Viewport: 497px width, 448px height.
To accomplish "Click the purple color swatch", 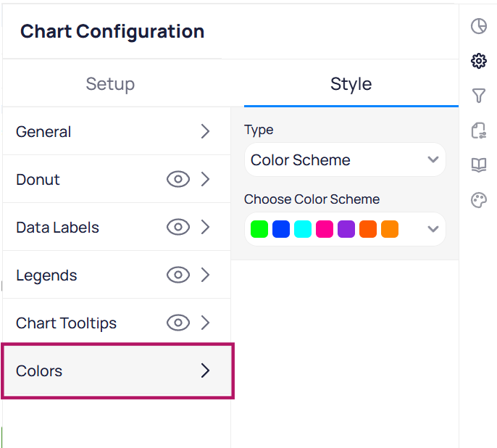I will [x=346, y=229].
